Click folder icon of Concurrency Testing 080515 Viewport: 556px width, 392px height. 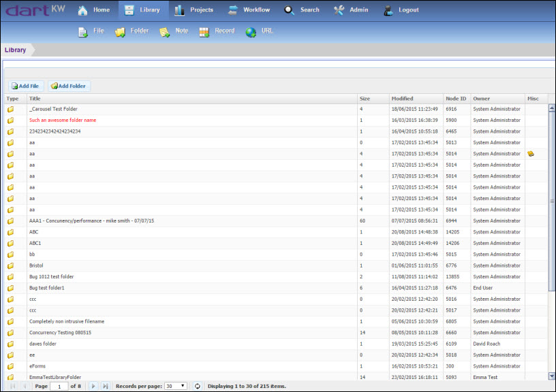click(11, 333)
